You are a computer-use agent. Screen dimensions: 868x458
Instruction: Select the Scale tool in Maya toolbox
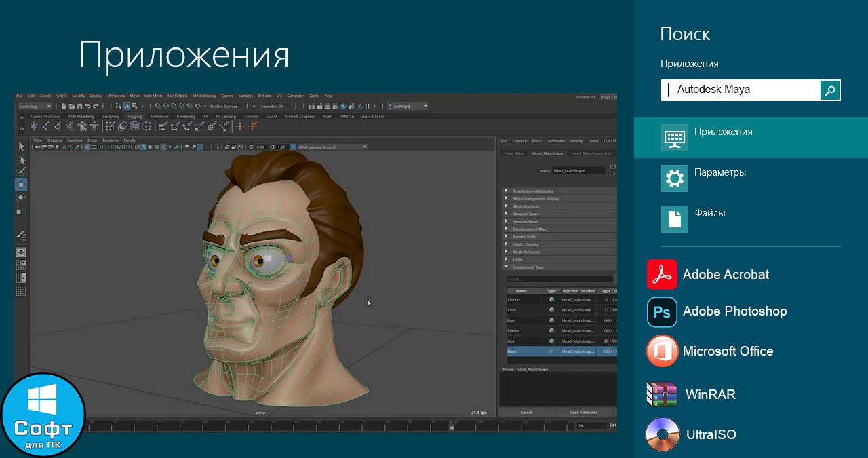21,211
